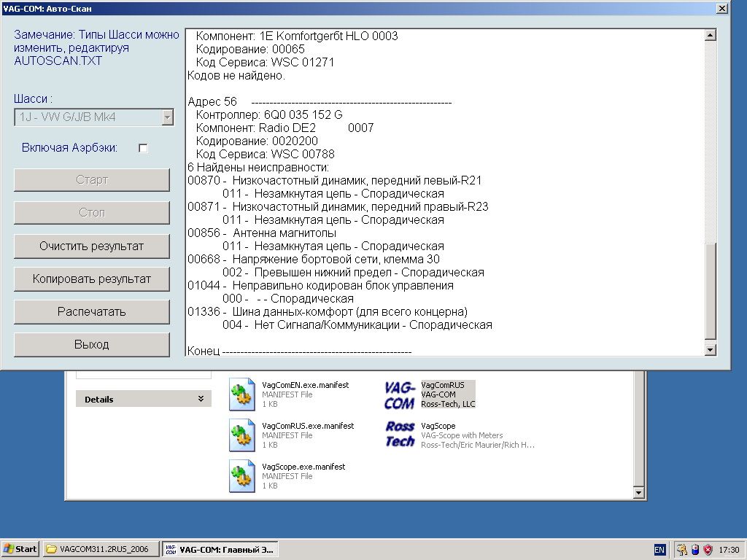Click the clock showing 17:30
The width and height of the screenshot is (747, 560).
click(729, 550)
